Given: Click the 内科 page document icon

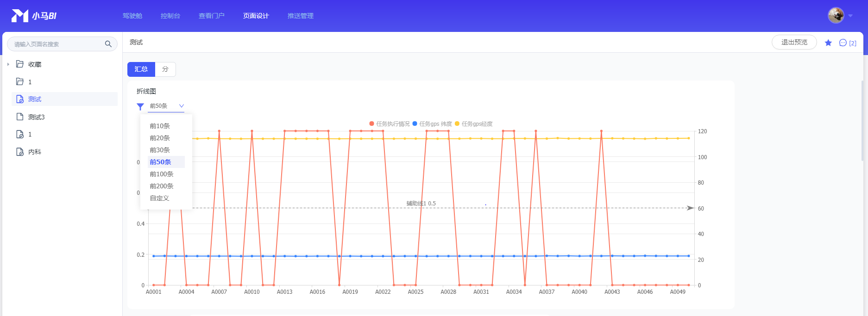Looking at the screenshot, I should click(x=20, y=152).
